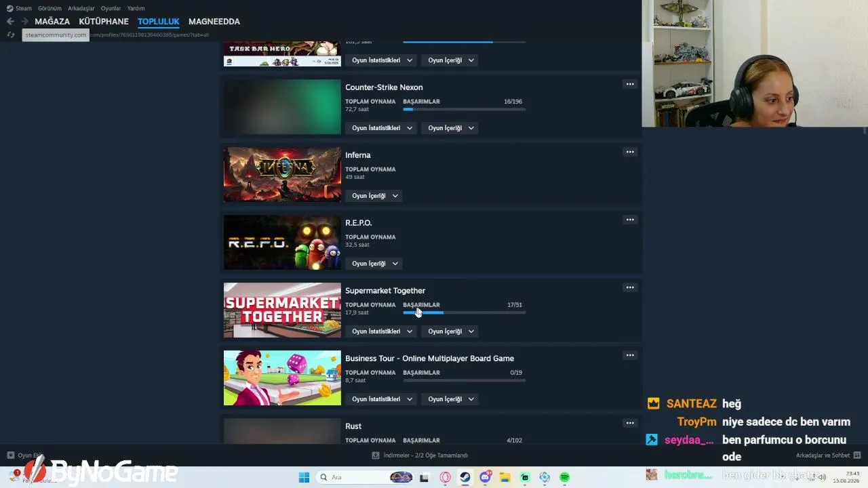Open Spotify from the Windows taskbar
Viewport: 868px width, 488px height.
(564, 477)
